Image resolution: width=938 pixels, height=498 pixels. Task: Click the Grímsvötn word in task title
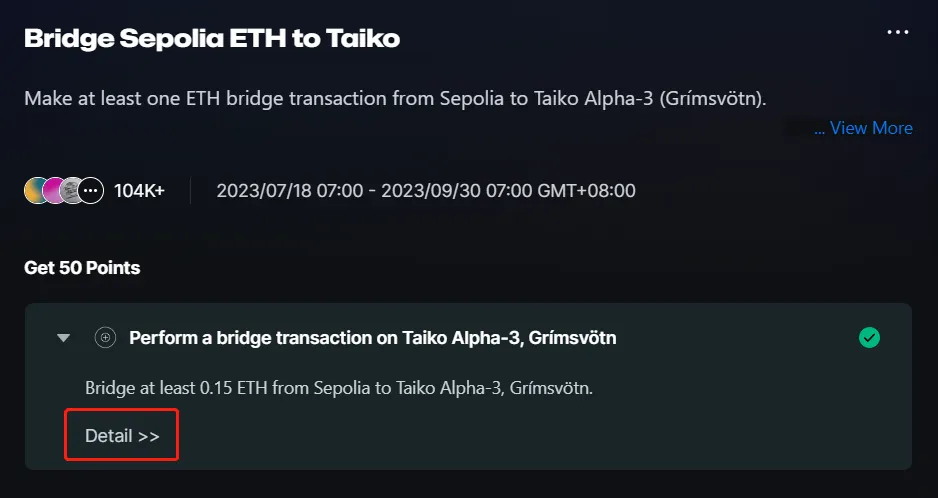tap(572, 338)
